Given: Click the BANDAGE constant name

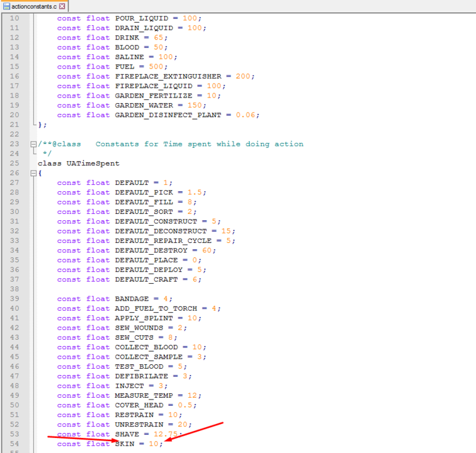Looking at the screenshot, I should click(x=132, y=299).
